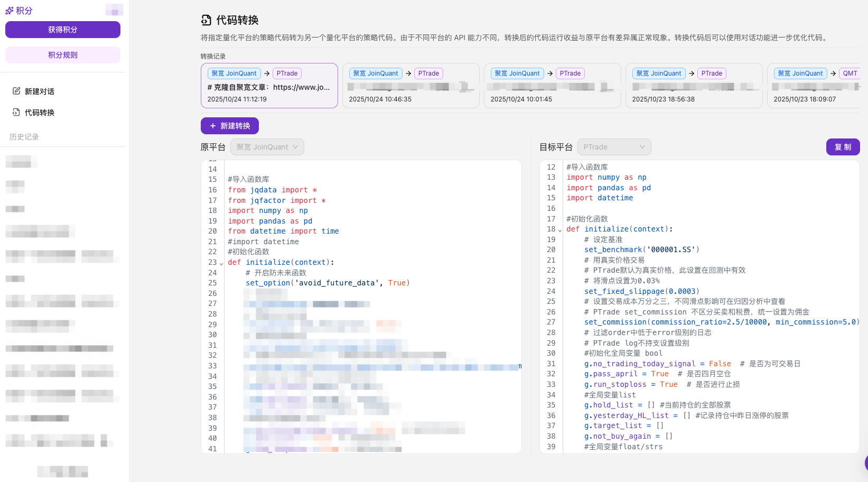Open the 原平台 JoinQuant dropdown

coord(267,147)
